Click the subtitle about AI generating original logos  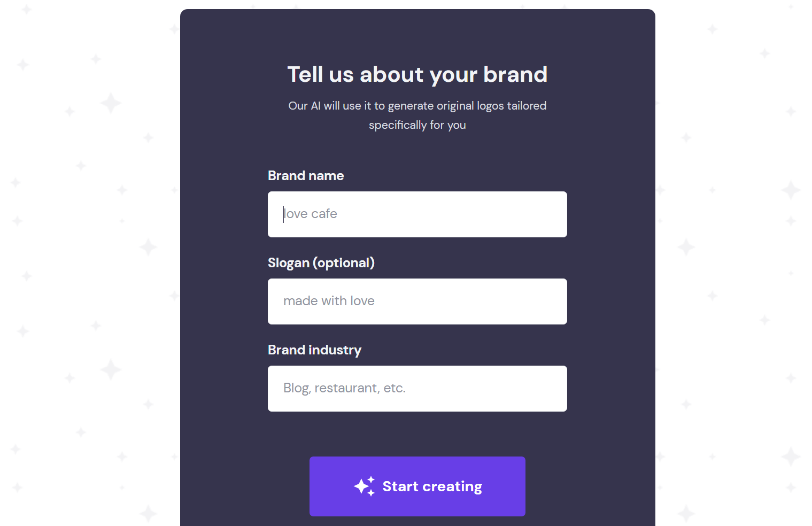click(417, 115)
